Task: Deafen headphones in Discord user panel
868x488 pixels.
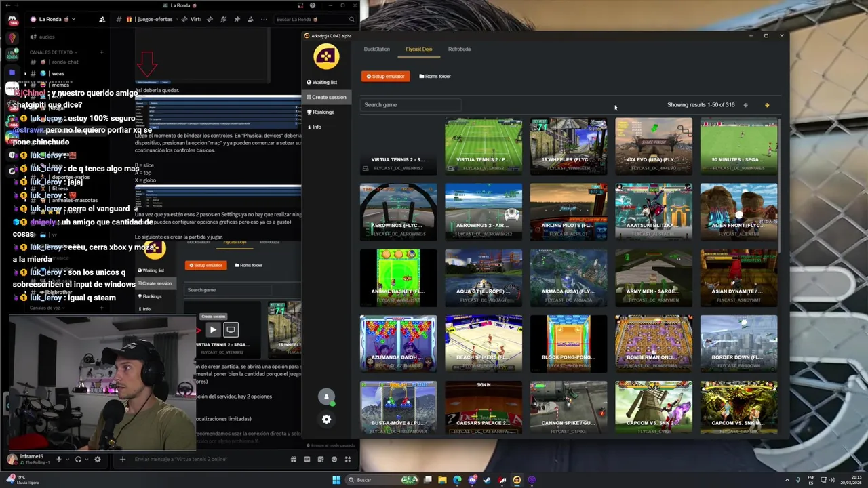Action: click(x=78, y=459)
